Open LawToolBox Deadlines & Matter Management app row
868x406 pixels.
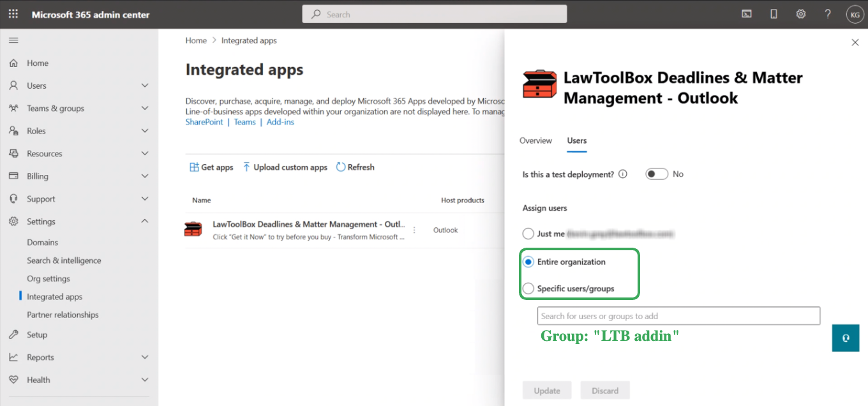pos(308,224)
